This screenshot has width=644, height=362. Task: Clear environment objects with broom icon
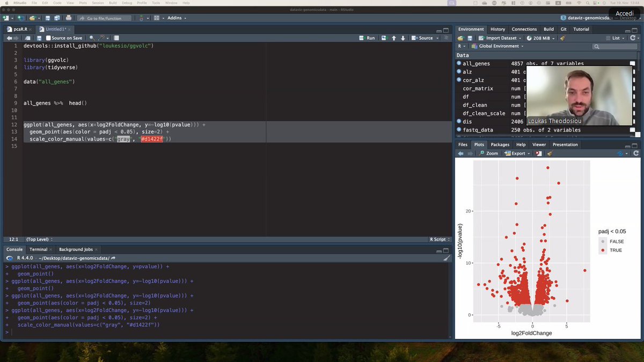(x=562, y=38)
